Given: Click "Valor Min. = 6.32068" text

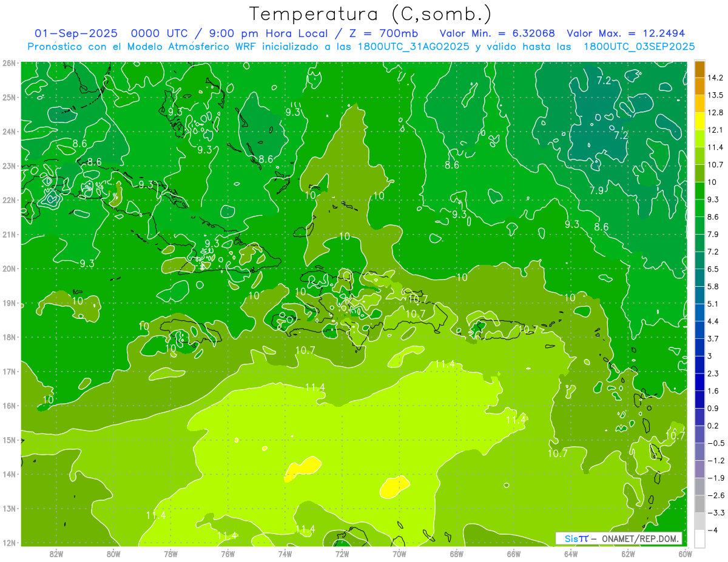Looking at the screenshot, I should (497, 33).
